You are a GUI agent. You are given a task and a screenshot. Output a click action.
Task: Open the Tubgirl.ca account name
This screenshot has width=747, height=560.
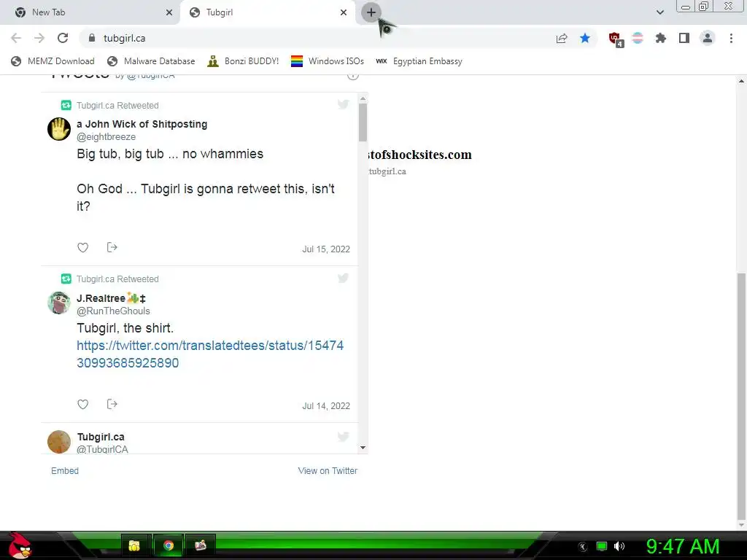coord(101,437)
